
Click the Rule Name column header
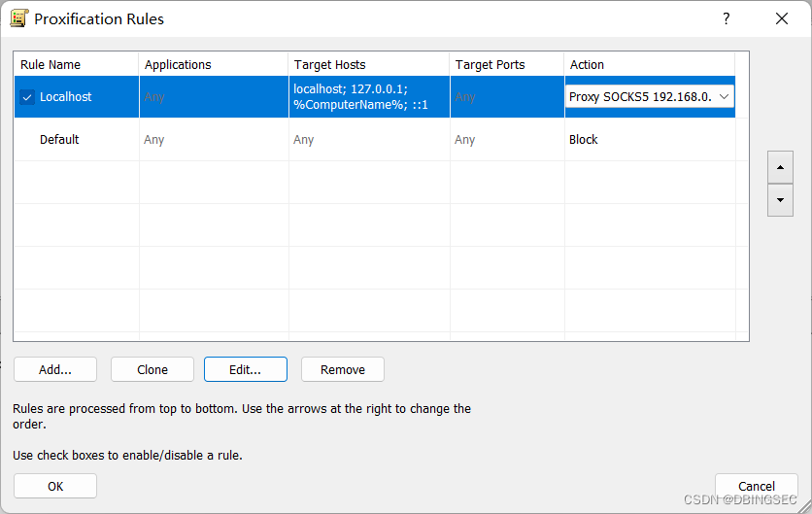[76, 65]
